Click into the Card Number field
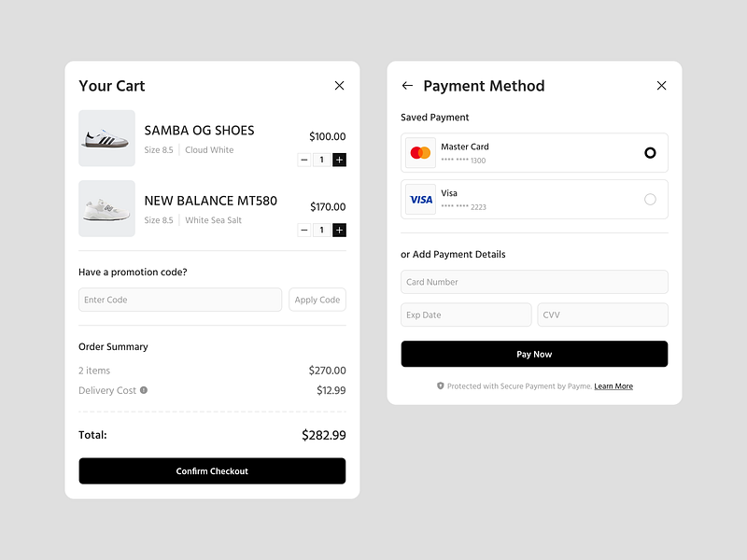 coord(534,282)
